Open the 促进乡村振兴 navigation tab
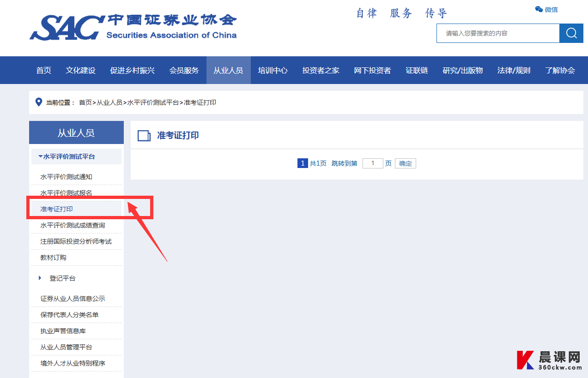Screen dimensions: 588x378 [133, 70]
